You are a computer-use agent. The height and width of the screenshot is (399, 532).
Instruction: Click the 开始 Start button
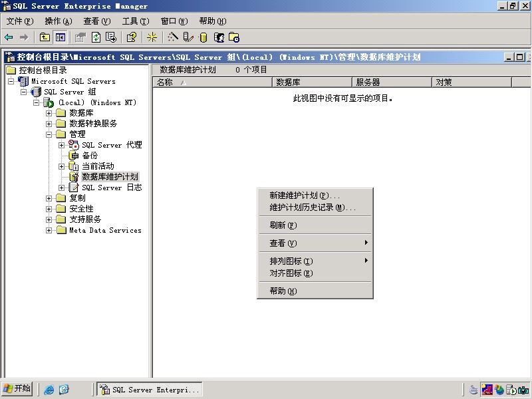[17, 388]
